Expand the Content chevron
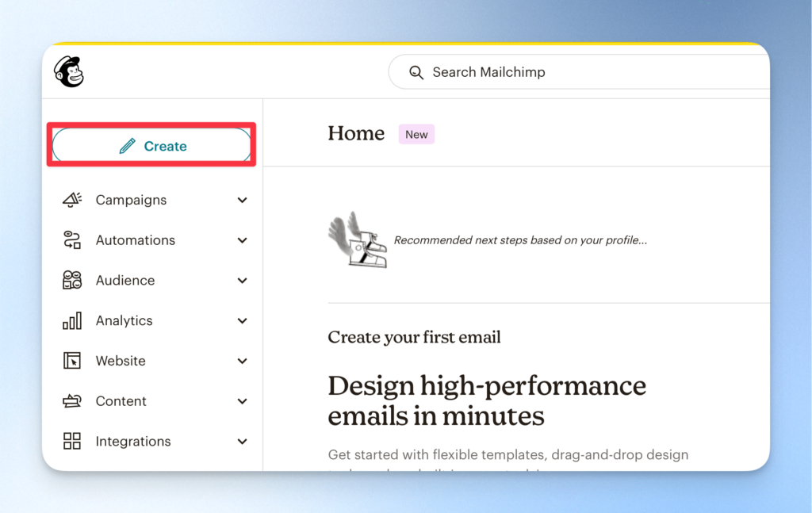Screen dimensions: 812x513 243,401
